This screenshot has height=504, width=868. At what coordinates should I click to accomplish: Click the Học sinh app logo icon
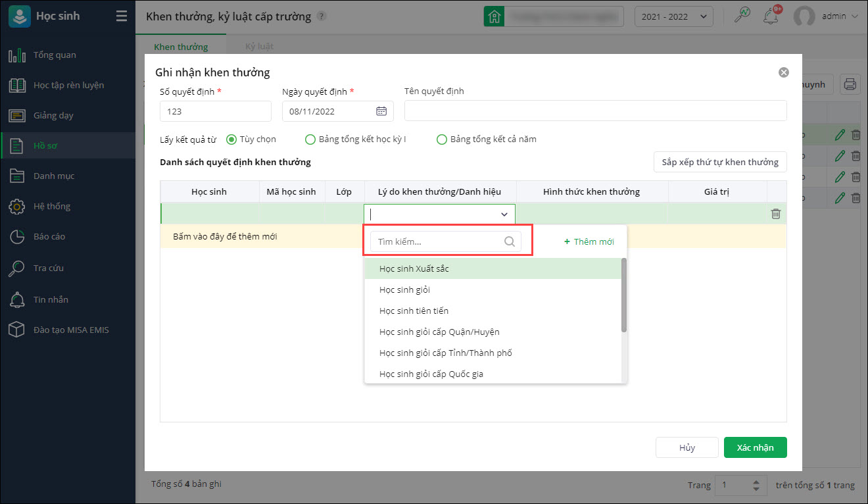[20, 16]
